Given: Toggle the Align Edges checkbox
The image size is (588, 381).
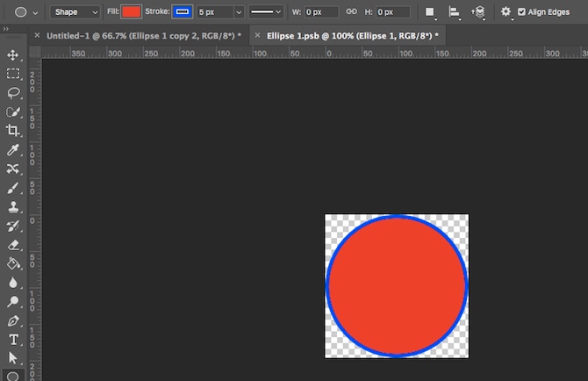Looking at the screenshot, I should (521, 12).
